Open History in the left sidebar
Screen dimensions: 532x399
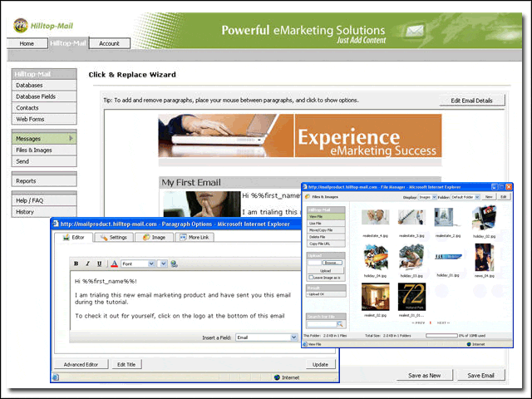tap(44, 212)
